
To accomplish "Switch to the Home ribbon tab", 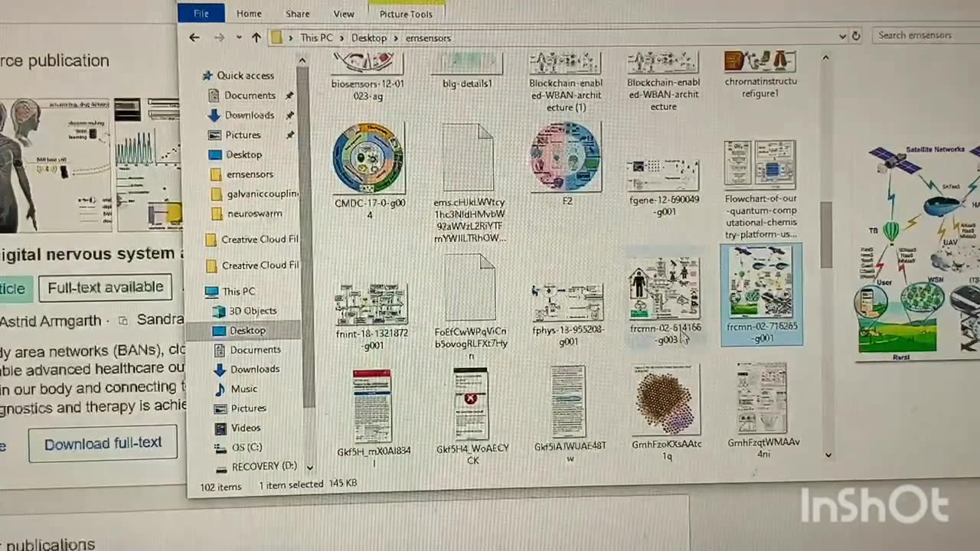I will (249, 14).
